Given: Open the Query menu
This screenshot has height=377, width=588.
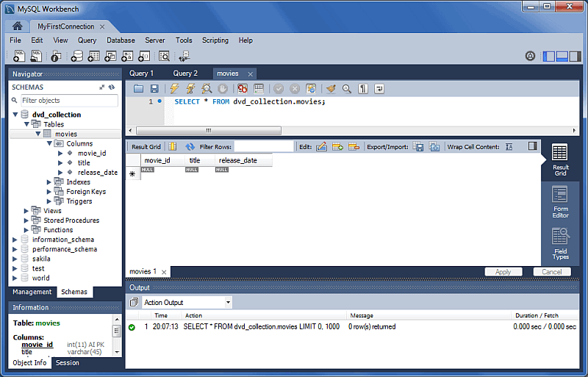Looking at the screenshot, I should (87, 40).
